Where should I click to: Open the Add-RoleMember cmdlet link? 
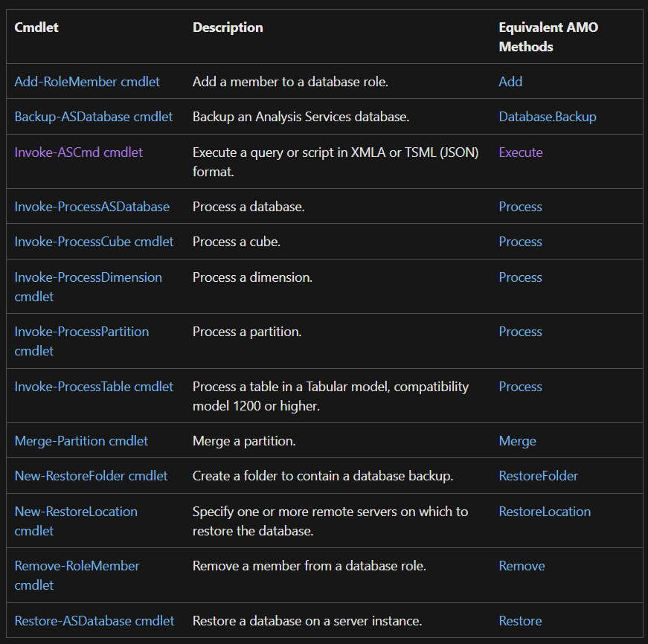[x=86, y=82]
